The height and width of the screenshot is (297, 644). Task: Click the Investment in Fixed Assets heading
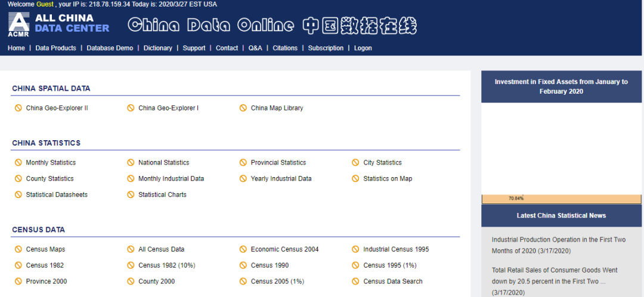(x=562, y=86)
